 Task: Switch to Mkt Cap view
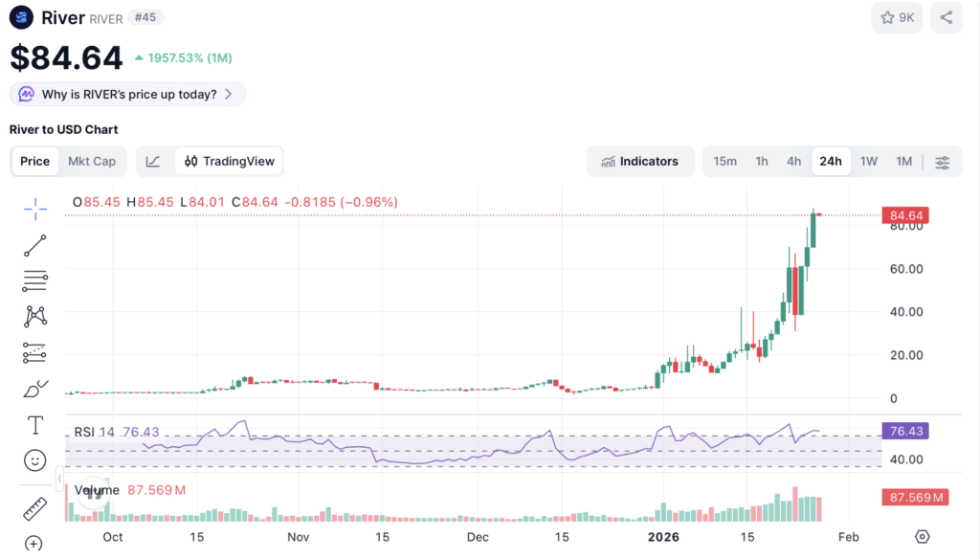tap(92, 162)
